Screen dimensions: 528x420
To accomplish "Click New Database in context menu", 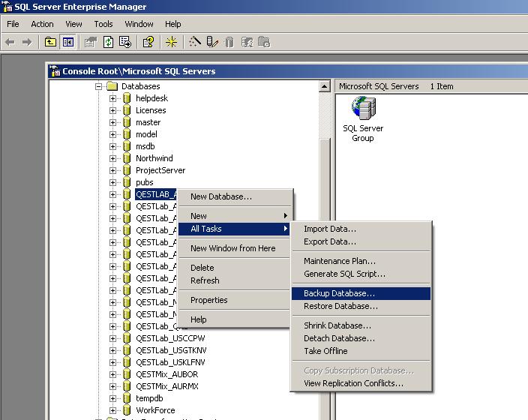I will 220,196.
